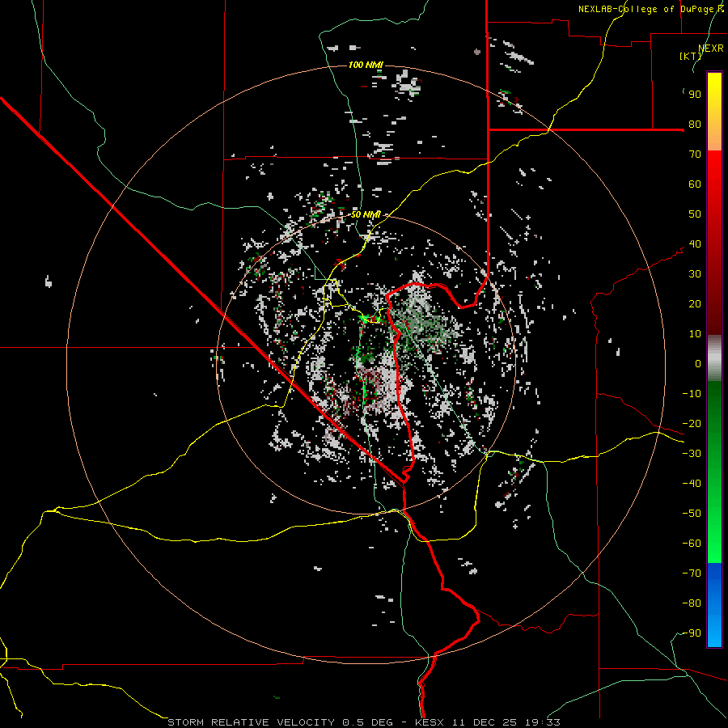
Task: Select the 10 value on velocity scale
Action: pyautogui.click(x=695, y=334)
